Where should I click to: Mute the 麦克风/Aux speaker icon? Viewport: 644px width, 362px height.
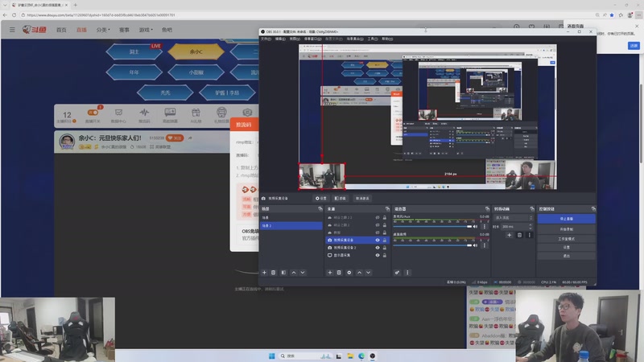pos(476,227)
